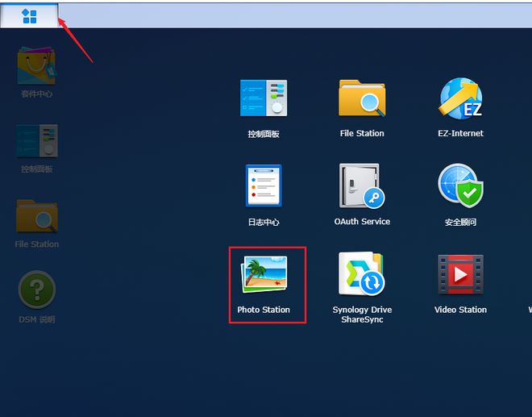Launch the OAuth Service app
This screenshot has width=532, height=417.
click(x=362, y=186)
